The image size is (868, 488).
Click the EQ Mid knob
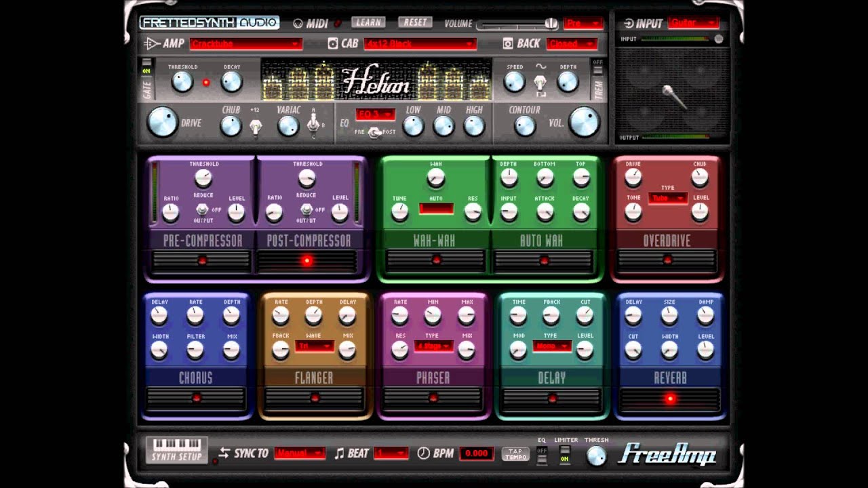point(443,125)
